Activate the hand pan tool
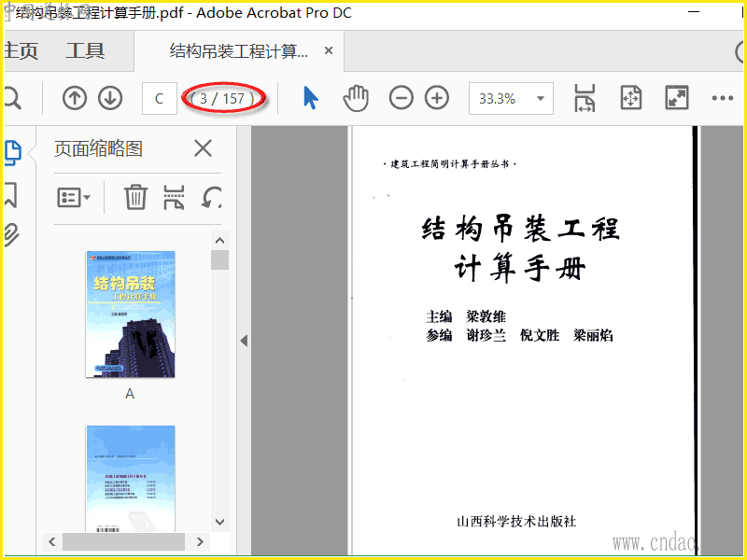The height and width of the screenshot is (560, 747). coord(356,98)
